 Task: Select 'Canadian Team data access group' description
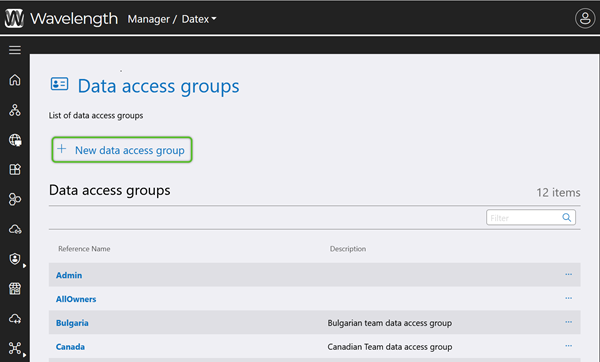pyautogui.click(x=390, y=347)
